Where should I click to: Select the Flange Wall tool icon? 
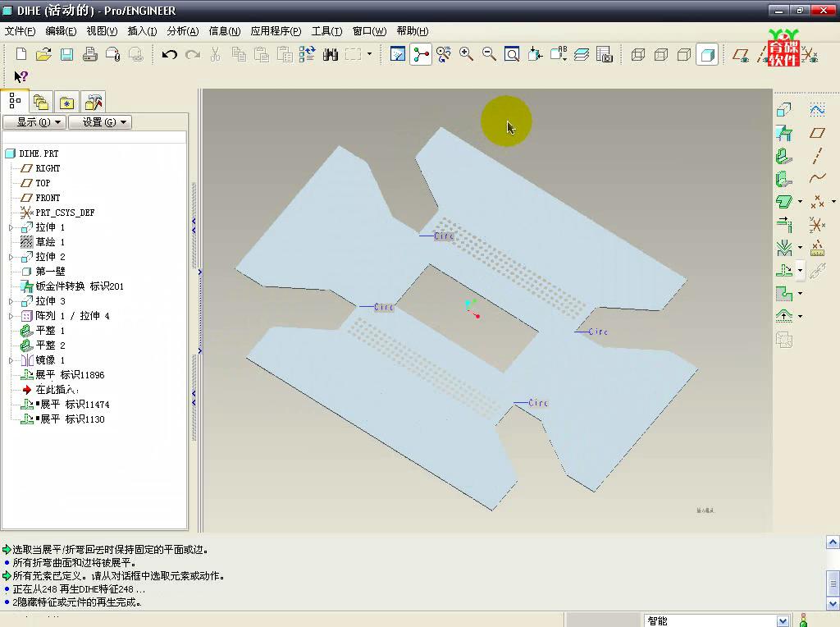pyautogui.click(x=783, y=178)
